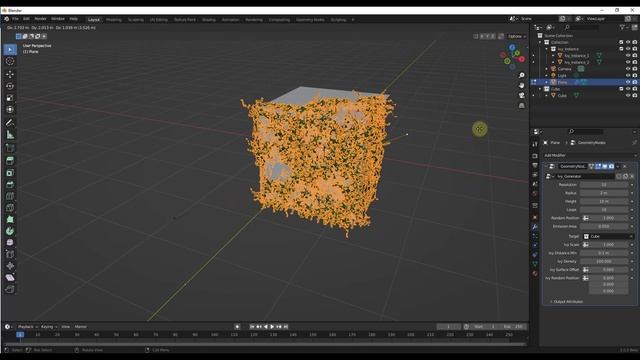This screenshot has height=360, width=640.
Task: Click the timeline Marker menu
Action: pyautogui.click(x=80, y=327)
